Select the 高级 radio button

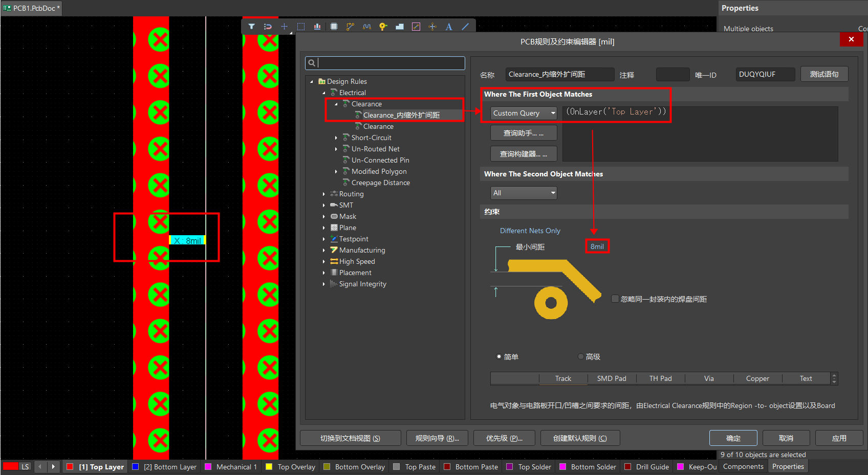[x=581, y=357]
